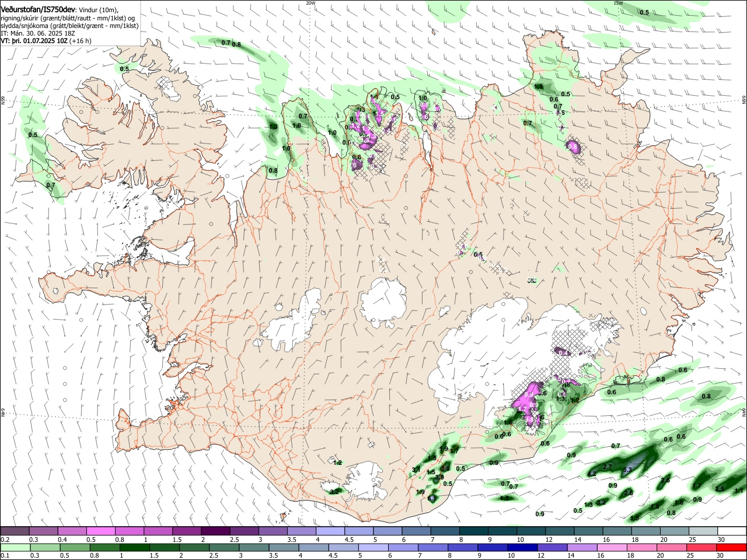The width and height of the screenshot is (747, 560).
Task: Click the 0.4 snow value on Vatnajökull glacier
Action: [x=563, y=353]
